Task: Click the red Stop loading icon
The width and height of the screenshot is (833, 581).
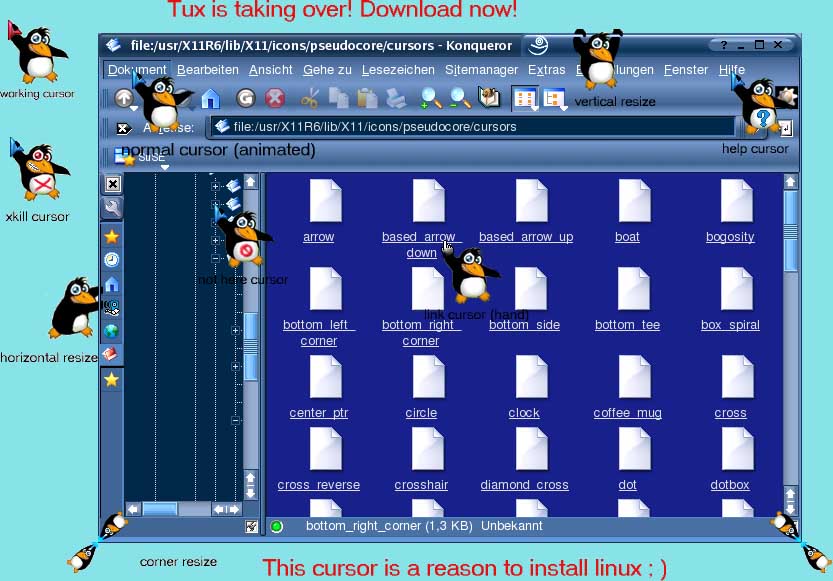Action: (275, 98)
